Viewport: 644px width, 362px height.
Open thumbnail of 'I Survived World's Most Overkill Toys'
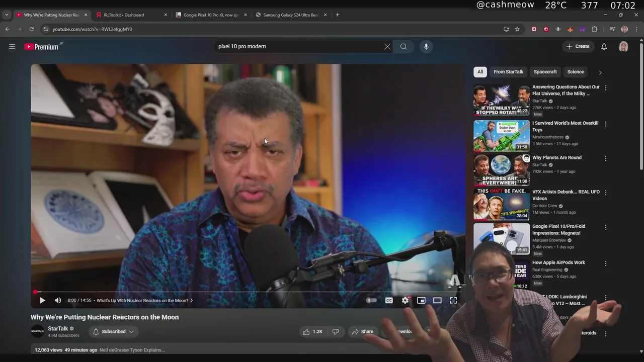coord(502,135)
